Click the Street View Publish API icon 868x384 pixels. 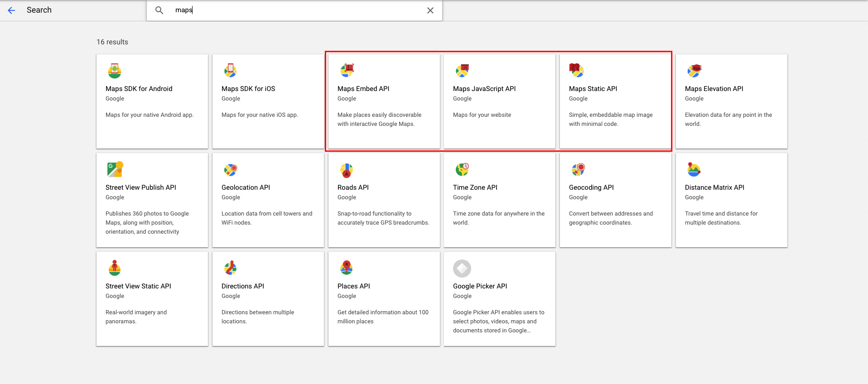click(x=115, y=169)
